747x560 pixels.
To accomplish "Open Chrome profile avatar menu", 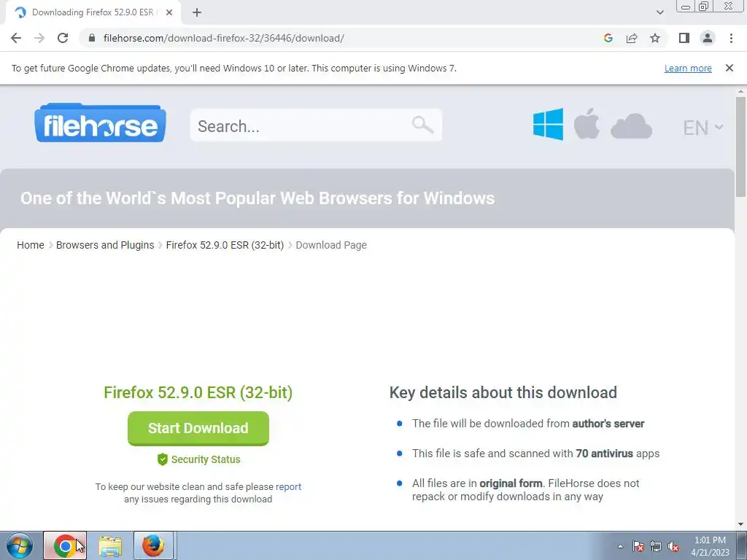I will click(x=708, y=38).
